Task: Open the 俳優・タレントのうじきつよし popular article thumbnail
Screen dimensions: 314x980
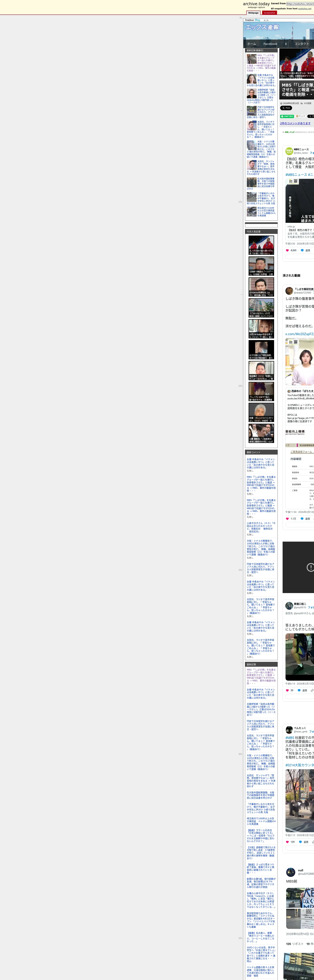Action: [x=261, y=412]
